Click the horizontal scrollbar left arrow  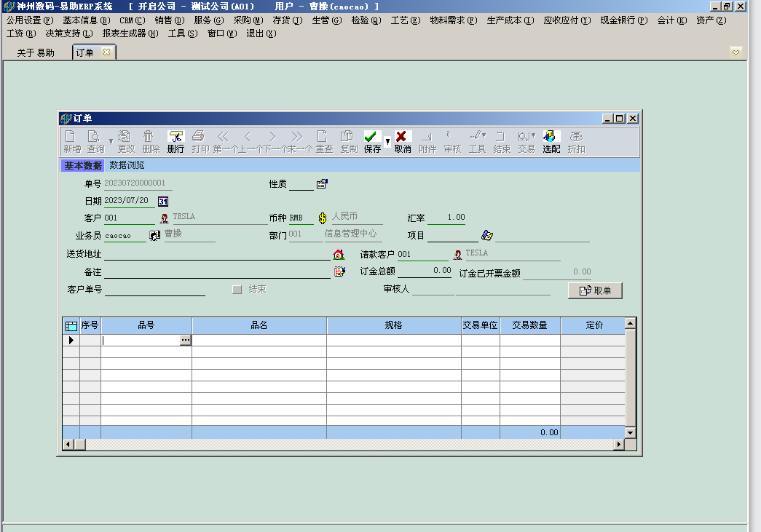[68, 444]
